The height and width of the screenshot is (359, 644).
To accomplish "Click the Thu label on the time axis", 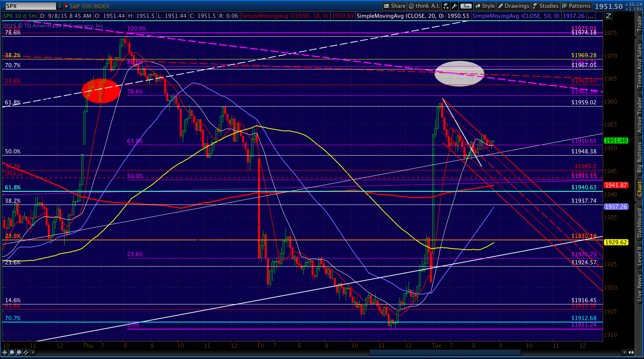I will click(88, 346).
